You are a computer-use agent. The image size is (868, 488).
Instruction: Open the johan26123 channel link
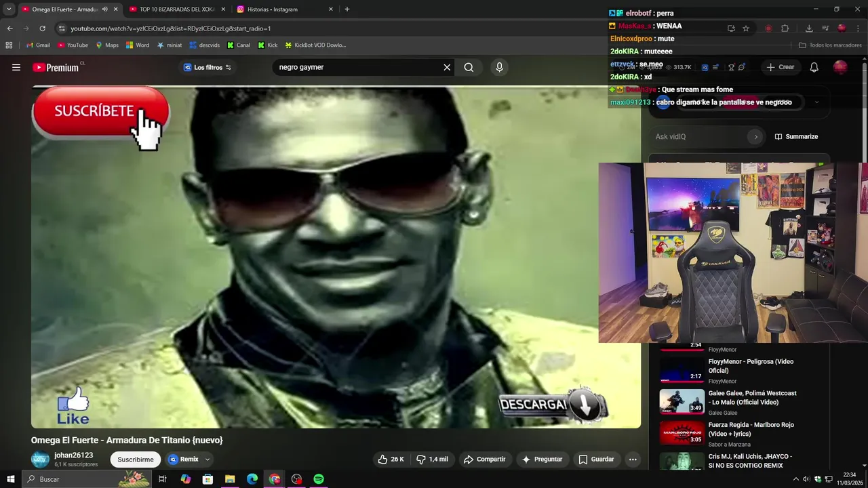point(73,455)
